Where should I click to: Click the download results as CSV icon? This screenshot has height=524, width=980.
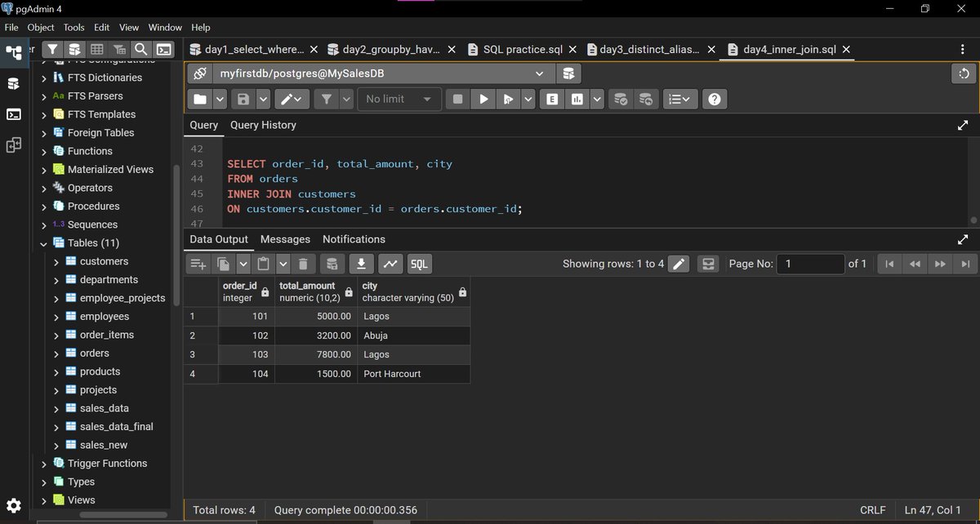coord(362,264)
